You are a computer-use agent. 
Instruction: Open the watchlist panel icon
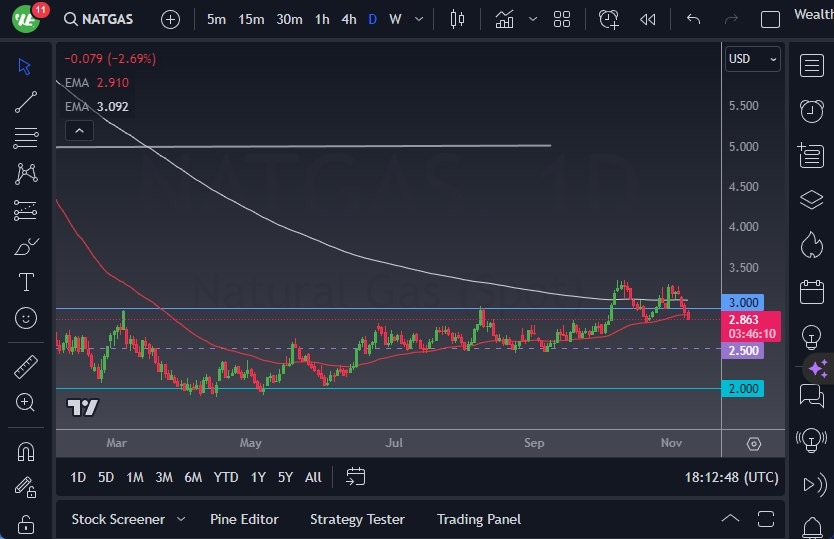(811, 66)
